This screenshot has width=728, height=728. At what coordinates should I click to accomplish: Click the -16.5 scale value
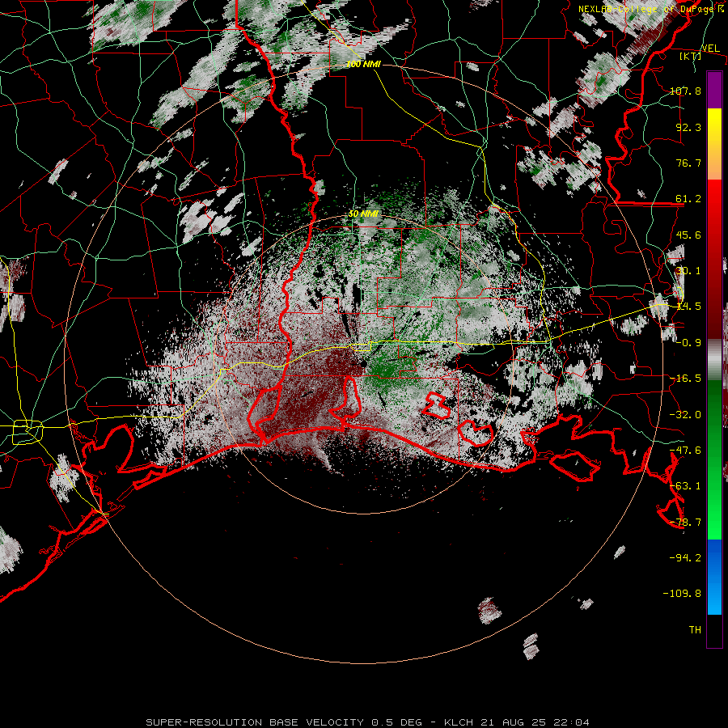[685, 379]
